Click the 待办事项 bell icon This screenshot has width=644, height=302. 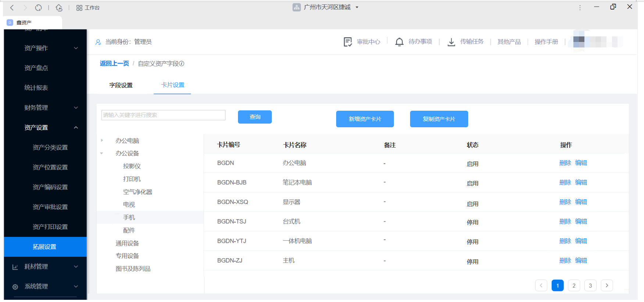399,42
